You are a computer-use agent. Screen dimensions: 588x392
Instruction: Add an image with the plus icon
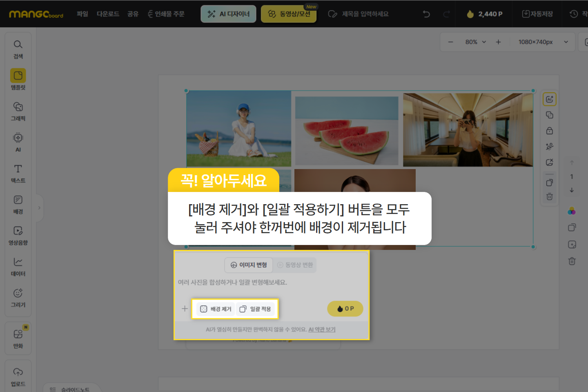[x=185, y=309]
